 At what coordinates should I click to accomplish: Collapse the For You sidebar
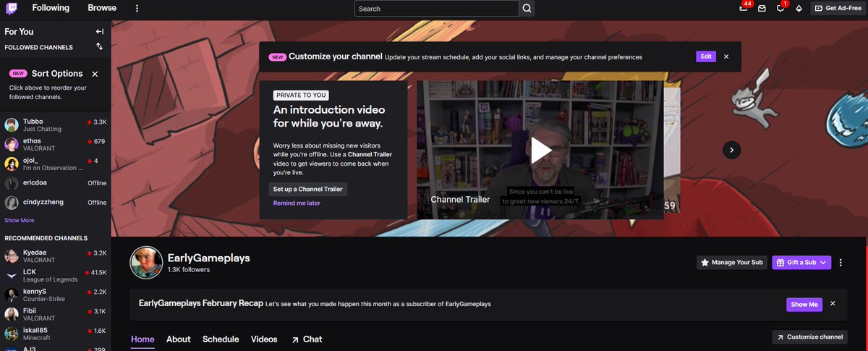click(100, 31)
